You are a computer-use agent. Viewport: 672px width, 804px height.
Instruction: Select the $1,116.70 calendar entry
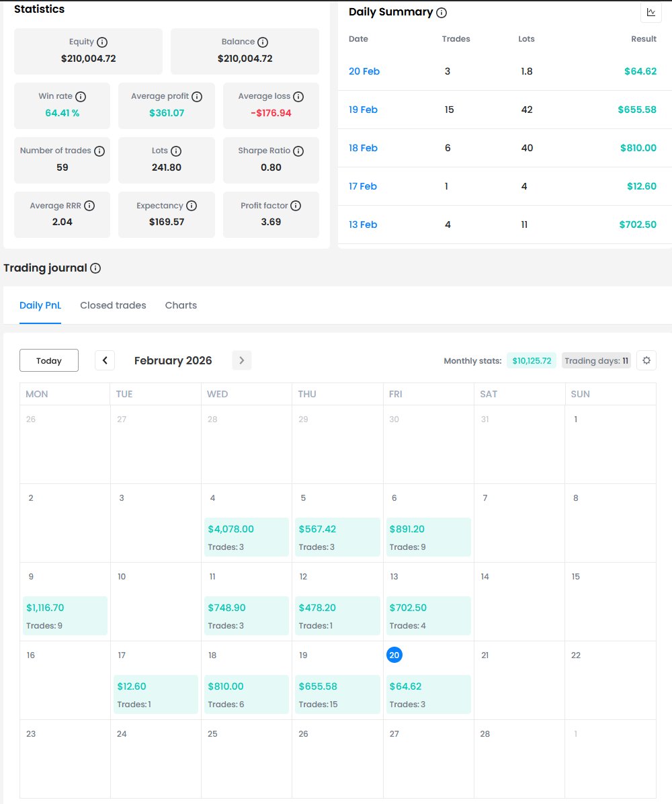tap(65, 616)
